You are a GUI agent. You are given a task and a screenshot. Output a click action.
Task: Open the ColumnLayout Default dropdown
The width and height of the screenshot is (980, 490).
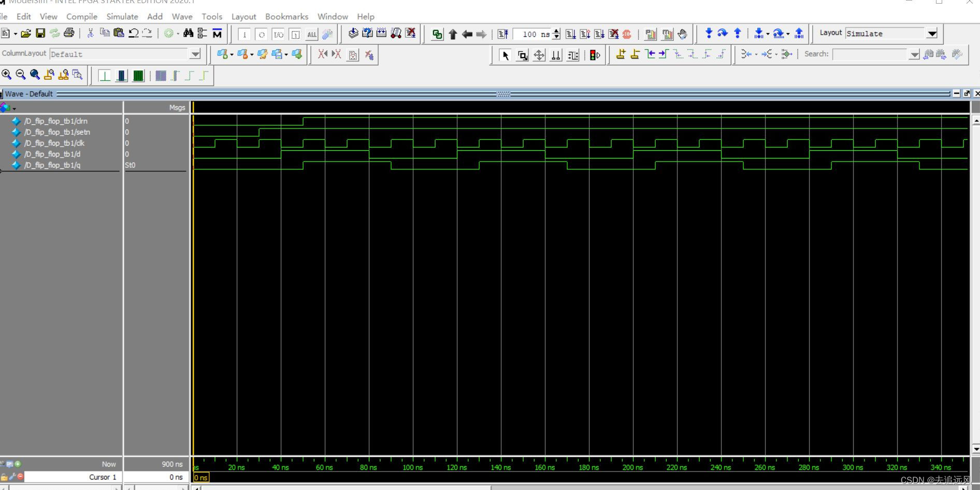(195, 54)
